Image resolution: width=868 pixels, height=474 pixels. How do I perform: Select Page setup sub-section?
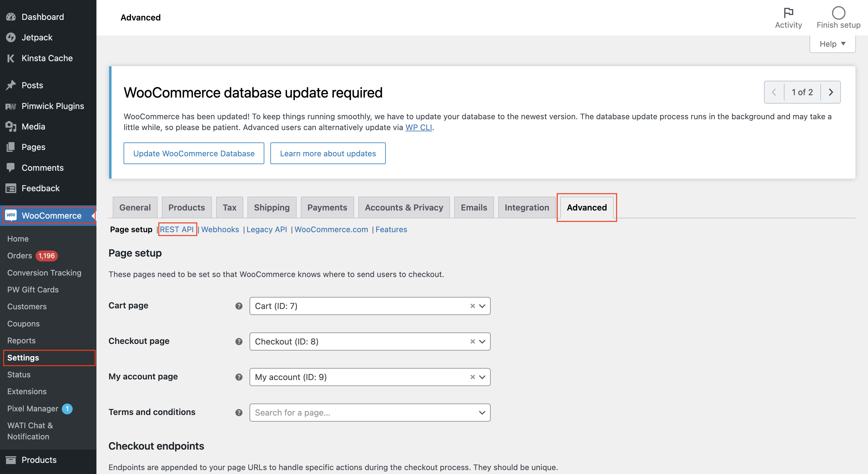[x=131, y=229]
